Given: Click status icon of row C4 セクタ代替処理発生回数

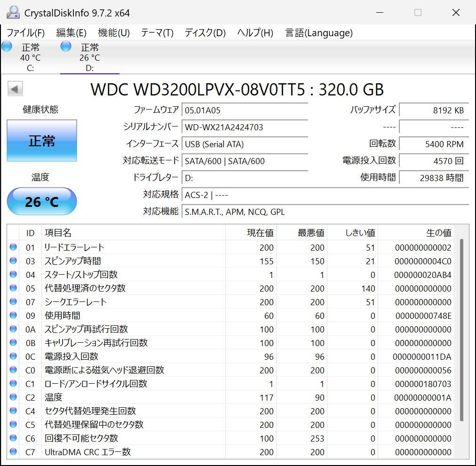Looking at the screenshot, I should click(13, 411).
